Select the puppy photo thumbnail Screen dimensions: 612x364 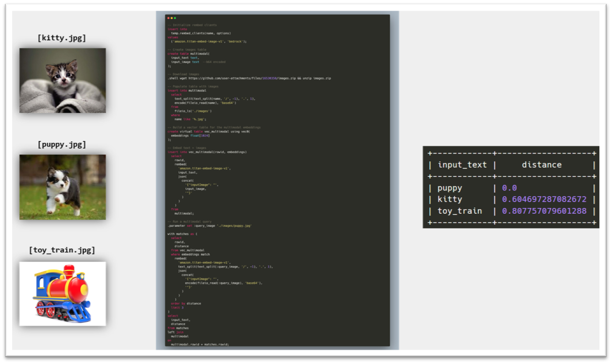(62, 187)
